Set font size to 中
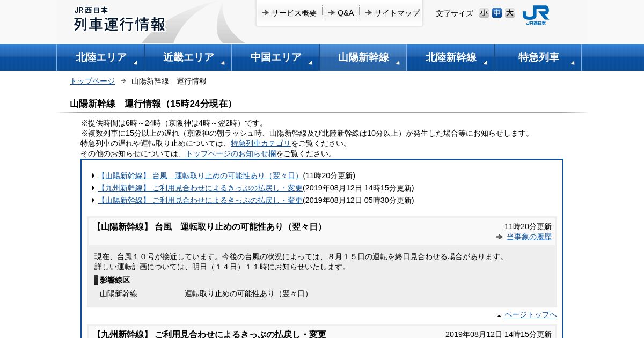The image size is (644, 338). (497, 13)
